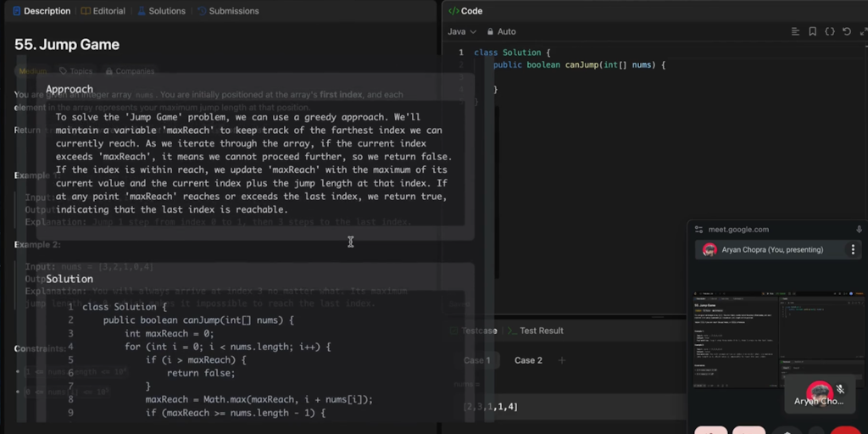Click the Companies tag
Image resolution: width=868 pixels, height=434 pixels.
(x=130, y=71)
